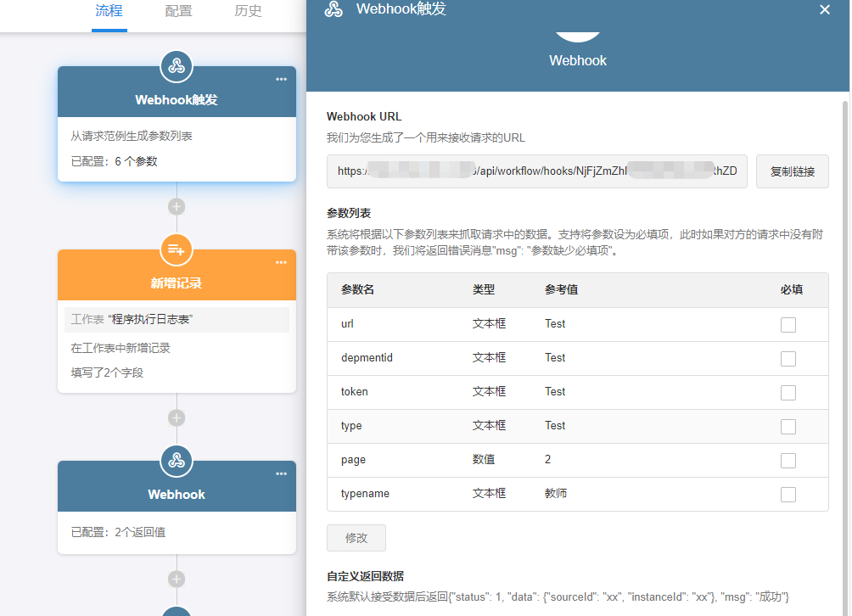This screenshot has height=616, width=852.
Task: Open the Webhook触发 node more options menu
Action: (x=282, y=79)
